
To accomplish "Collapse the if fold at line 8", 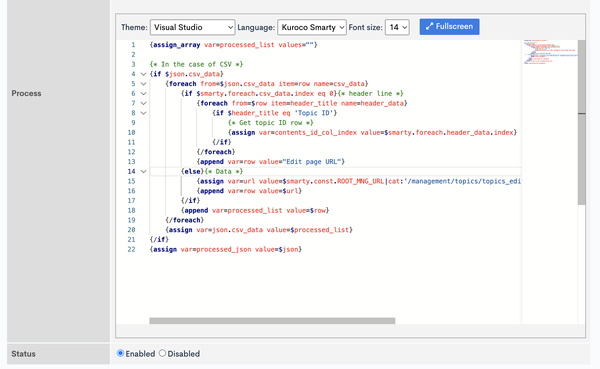I will (143, 113).
